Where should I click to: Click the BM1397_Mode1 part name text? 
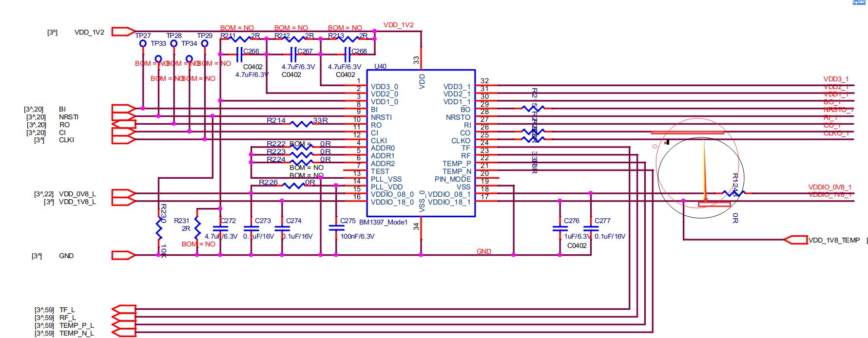tap(383, 222)
